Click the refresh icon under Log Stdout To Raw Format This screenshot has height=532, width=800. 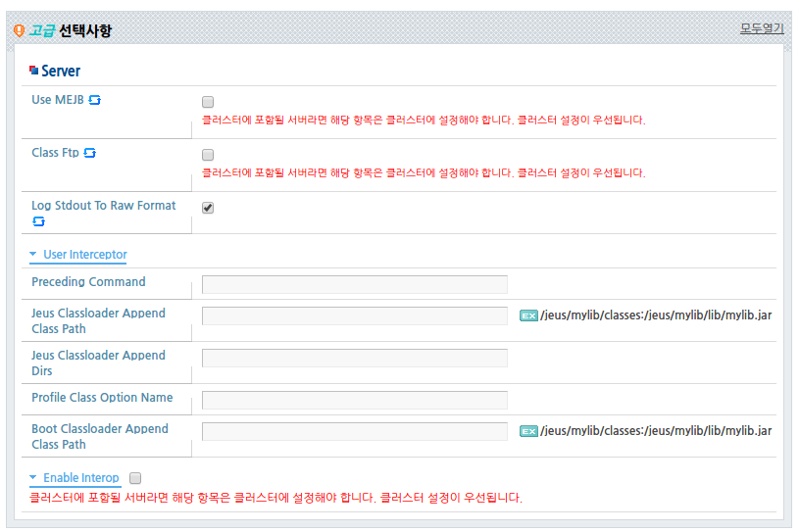[x=39, y=221]
